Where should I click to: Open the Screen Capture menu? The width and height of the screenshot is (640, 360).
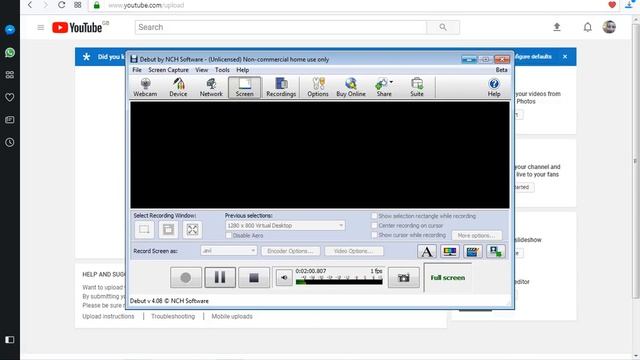coord(168,70)
